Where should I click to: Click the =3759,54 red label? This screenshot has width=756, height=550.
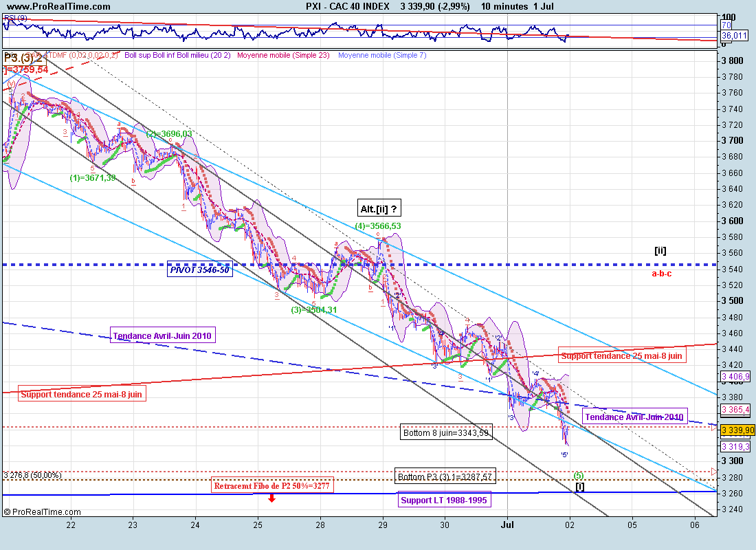click(27, 70)
